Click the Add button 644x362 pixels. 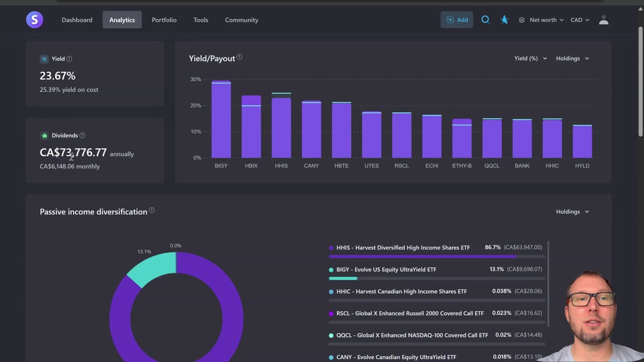point(457,20)
